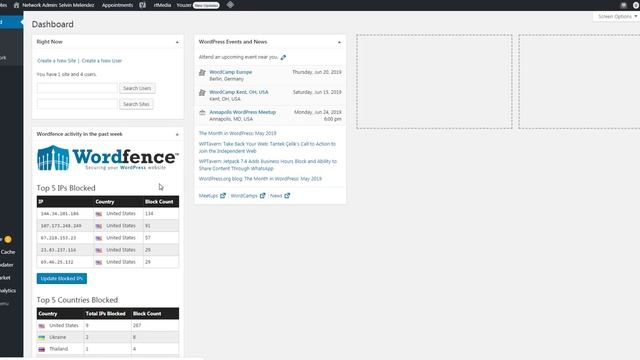640x360 pixels.
Task: Click the Annapolis meetup event icon
Action: click(x=202, y=113)
